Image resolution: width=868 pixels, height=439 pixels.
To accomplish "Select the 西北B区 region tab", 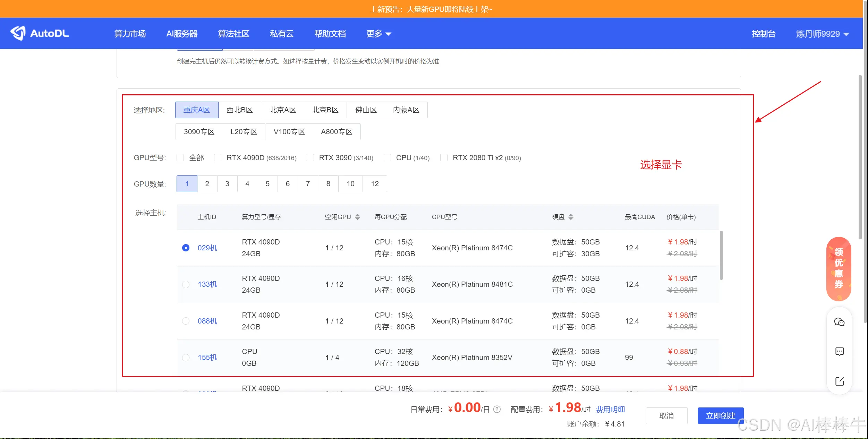I will 239,110.
